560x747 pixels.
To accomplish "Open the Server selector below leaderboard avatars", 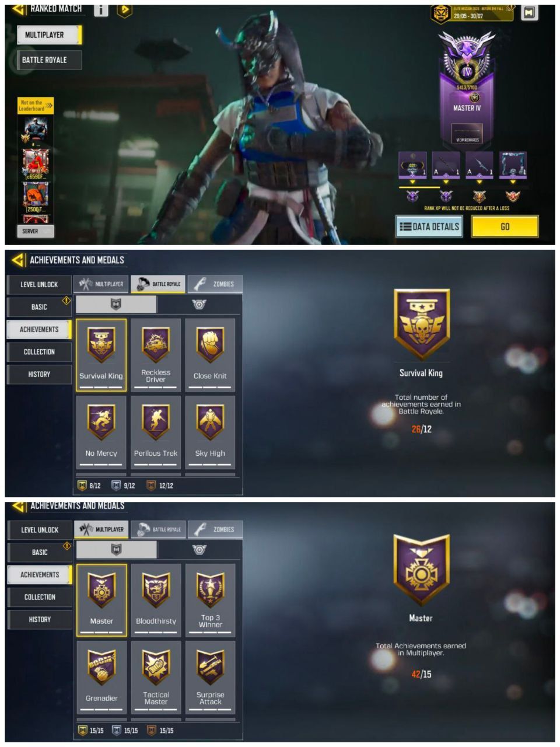I will [36, 231].
